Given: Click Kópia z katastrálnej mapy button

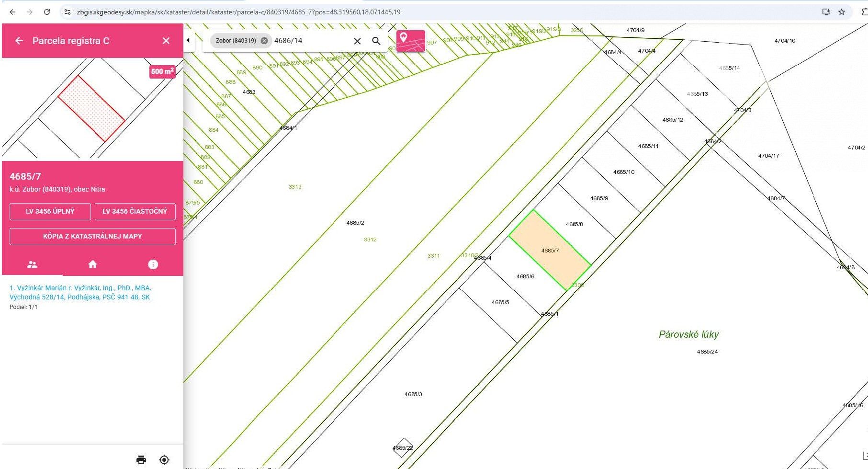Looking at the screenshot, I should coord(92,236).
